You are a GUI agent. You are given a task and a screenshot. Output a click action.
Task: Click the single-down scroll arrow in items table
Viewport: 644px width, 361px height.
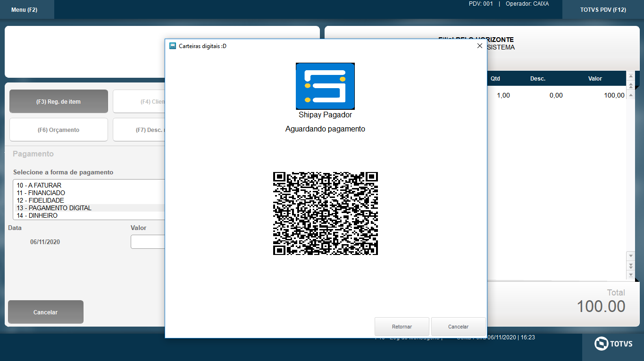tap(630, 256)
